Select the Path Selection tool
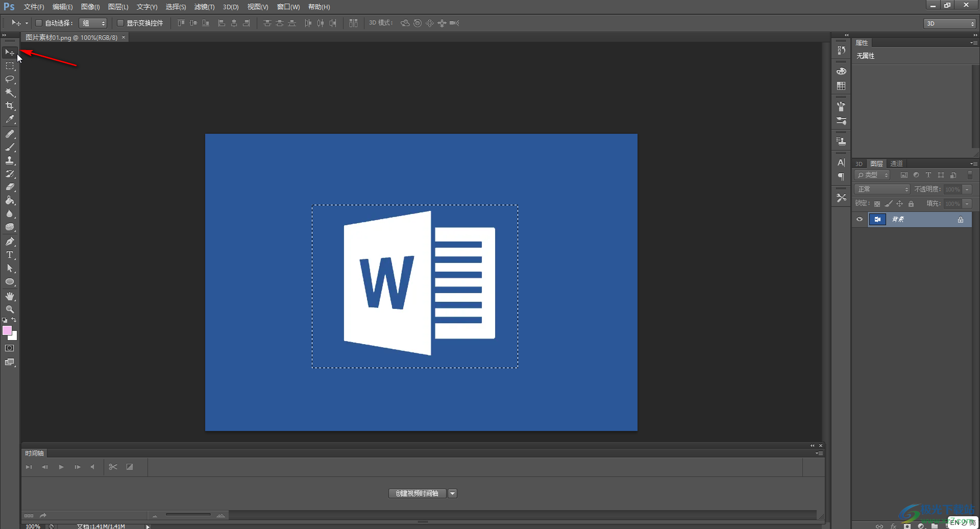Image resolution: width=980 pixels, height=529 pixels. coord(10,268)
